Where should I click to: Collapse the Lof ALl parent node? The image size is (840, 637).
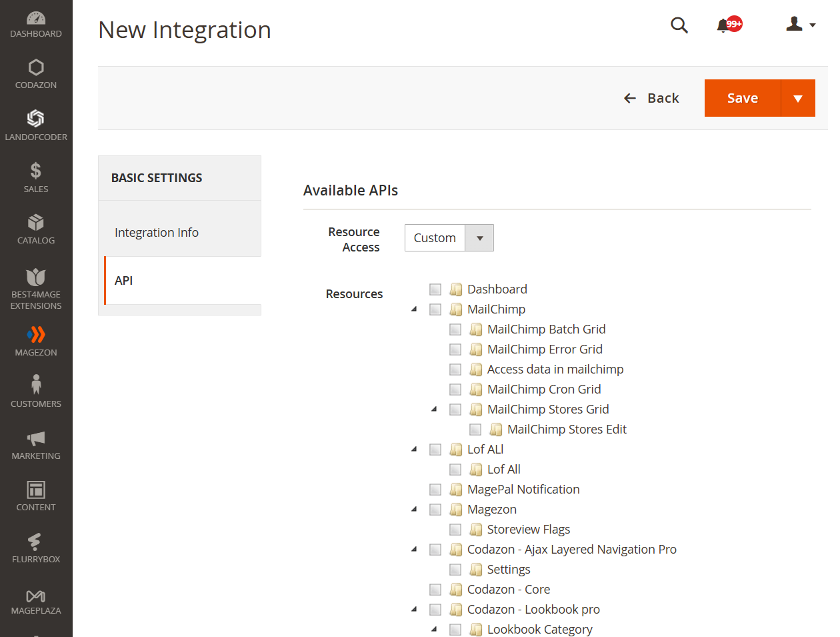tap(414, 449)
